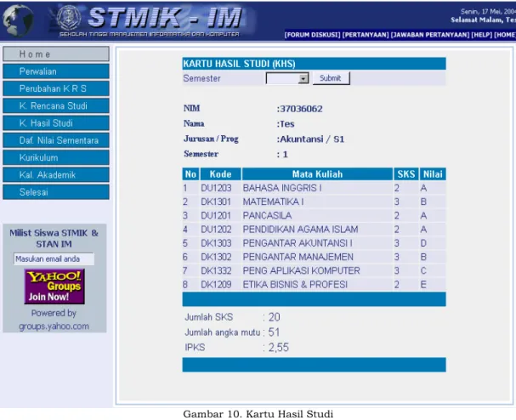
Task: Click course code DK1332
Action: click(216, 271)
